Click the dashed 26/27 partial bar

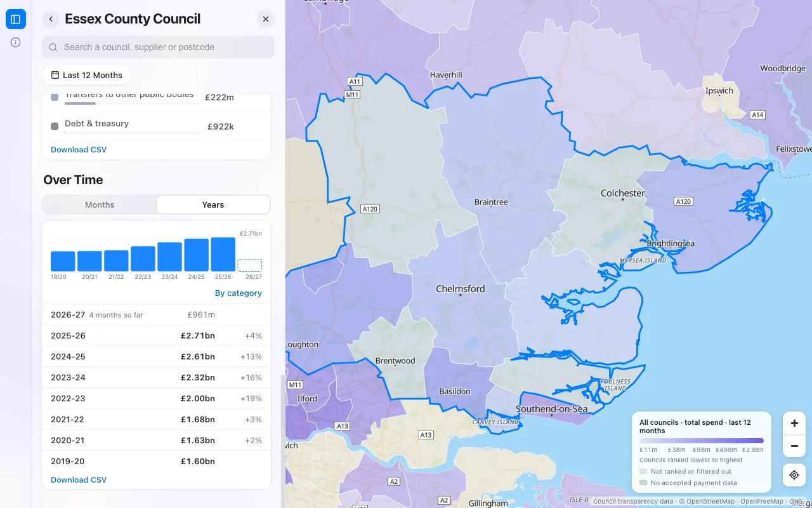tap(249, 265)
